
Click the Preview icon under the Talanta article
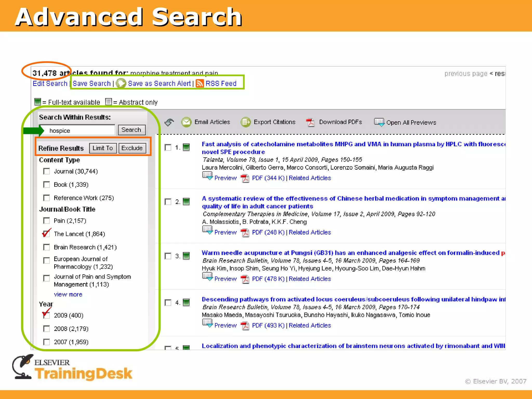tap(208, 176)
